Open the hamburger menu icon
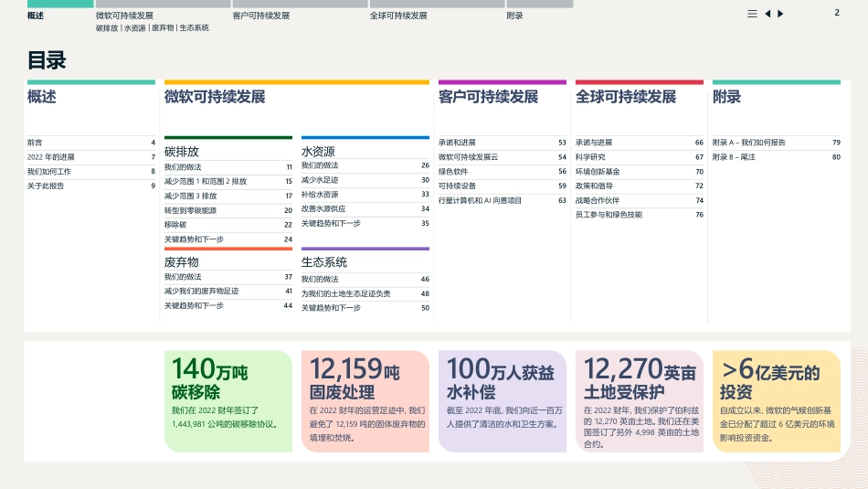The width and height of the screenshot is (868, 489). click(x=752, y=14)
